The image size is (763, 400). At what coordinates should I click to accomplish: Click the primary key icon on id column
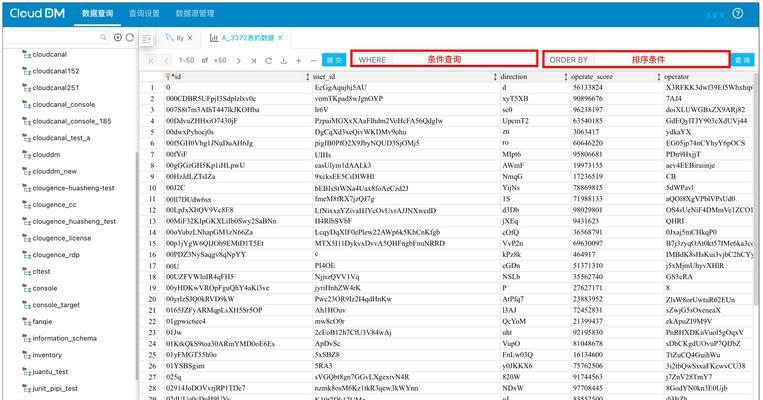coord(168,76)
